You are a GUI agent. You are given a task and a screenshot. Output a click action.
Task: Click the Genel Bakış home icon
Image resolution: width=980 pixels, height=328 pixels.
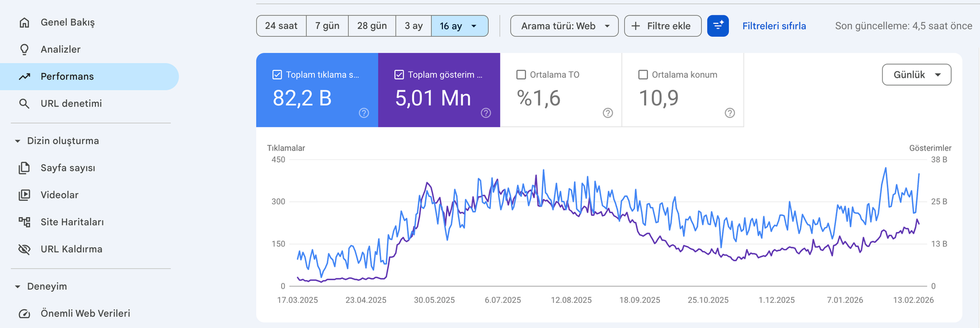pos(24,23)
